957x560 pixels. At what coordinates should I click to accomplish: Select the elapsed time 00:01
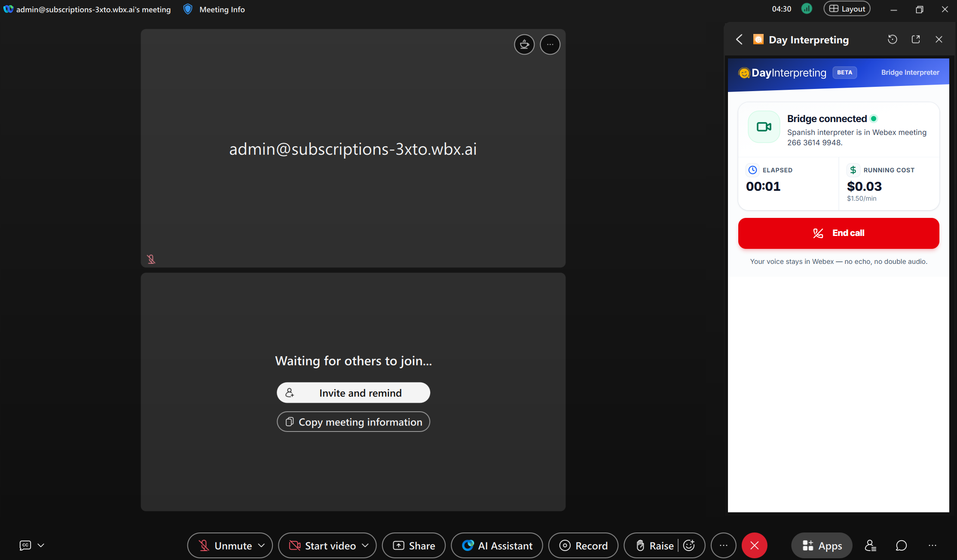click(763, 187)
